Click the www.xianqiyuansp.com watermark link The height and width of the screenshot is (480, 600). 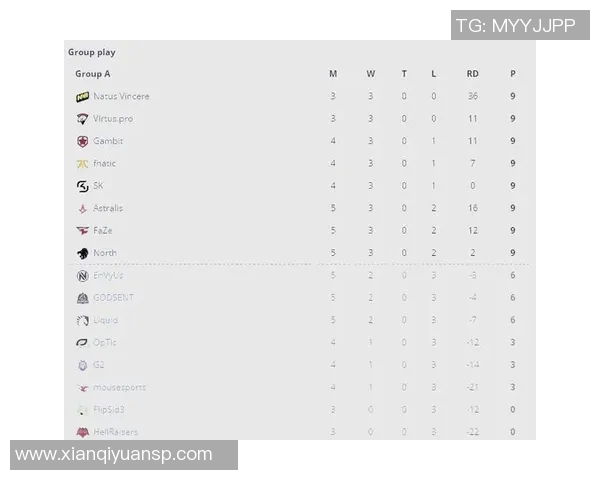(x=114, y=454)
